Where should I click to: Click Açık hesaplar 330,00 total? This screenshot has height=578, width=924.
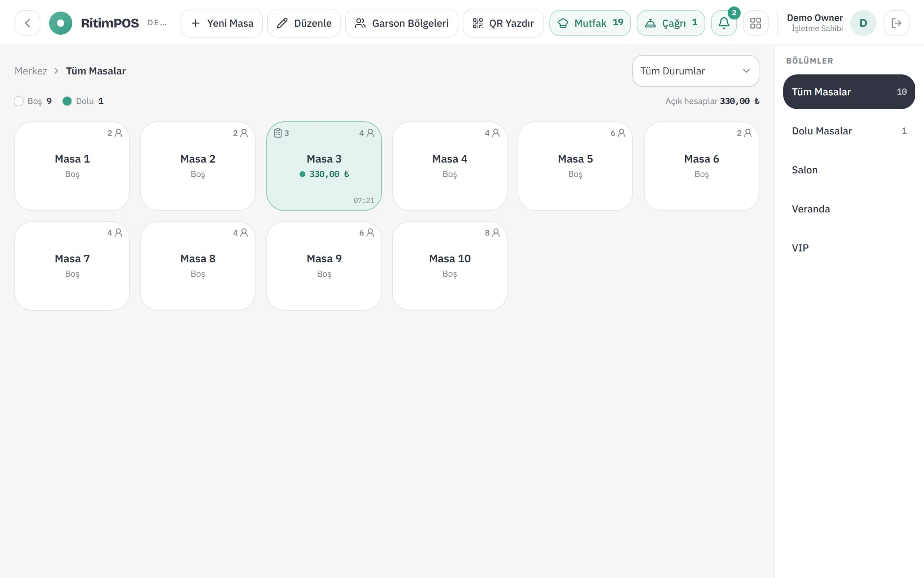(x=712, y=101)
